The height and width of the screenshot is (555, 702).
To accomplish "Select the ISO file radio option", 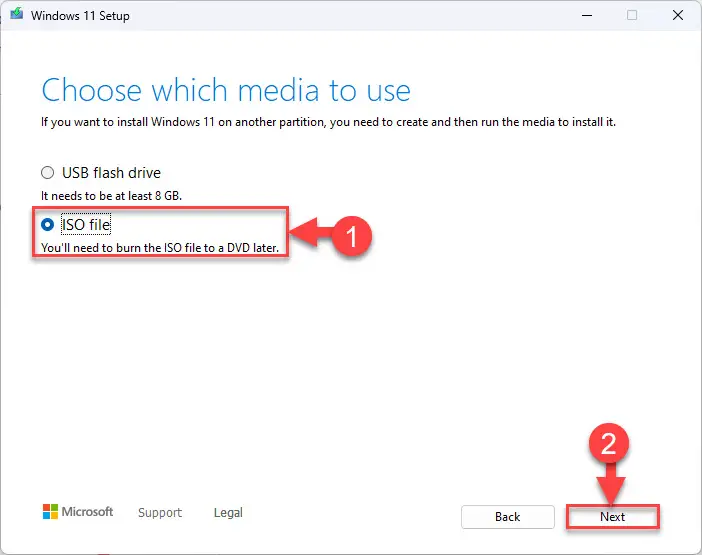I will 47,225.
